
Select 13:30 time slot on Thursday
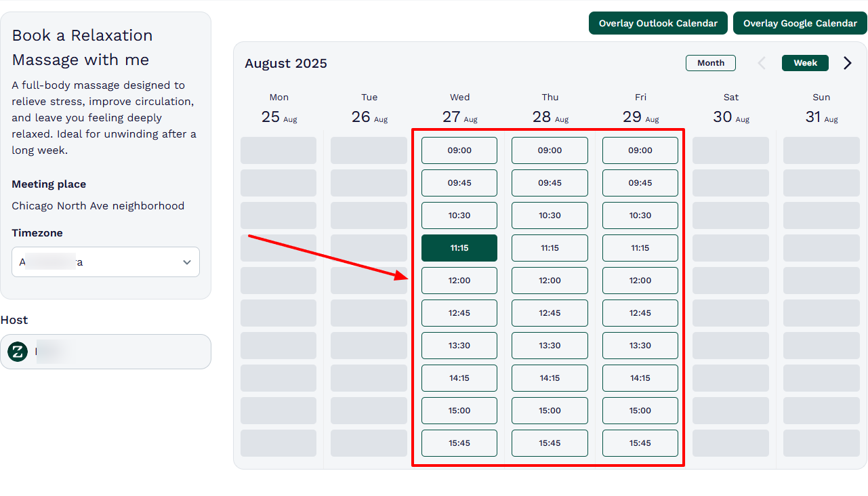pos(550,346)
